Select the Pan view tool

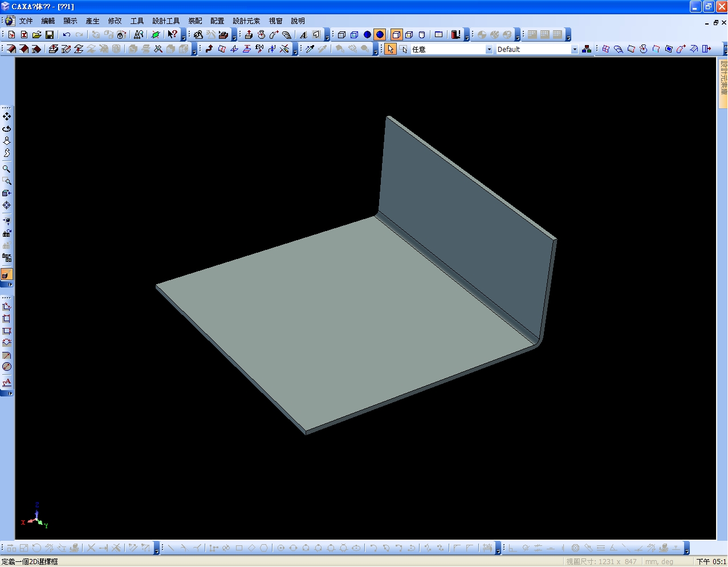point(7,116)
